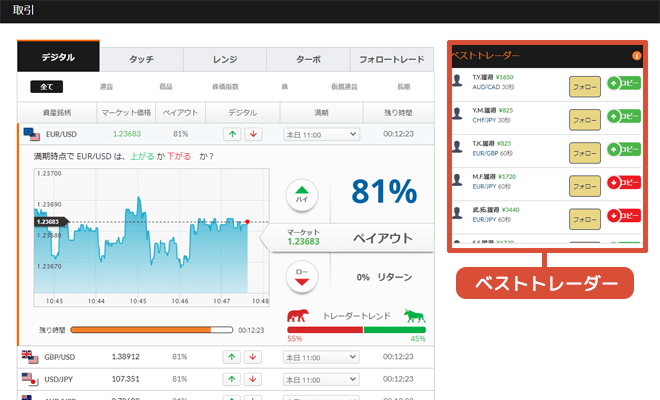Click the 残り時間 column header
The height and width of the screenshot is (400, 660).
398,112
